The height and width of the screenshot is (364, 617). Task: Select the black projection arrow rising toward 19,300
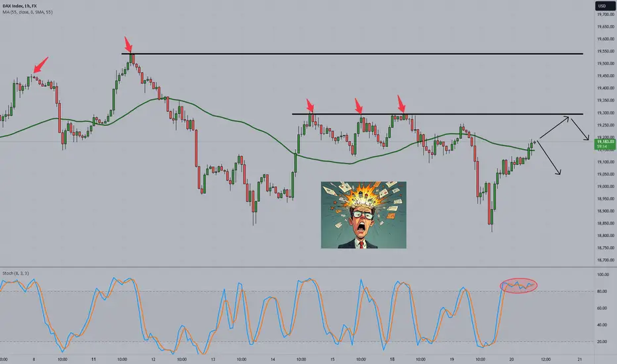(x=554, y=127)
